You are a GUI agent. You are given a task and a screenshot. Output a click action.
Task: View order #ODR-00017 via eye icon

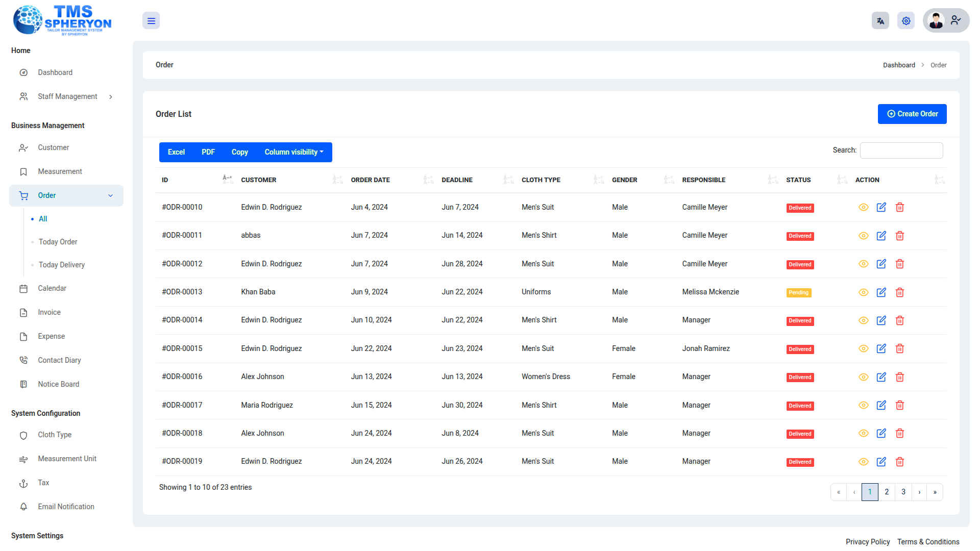(864, 405)
